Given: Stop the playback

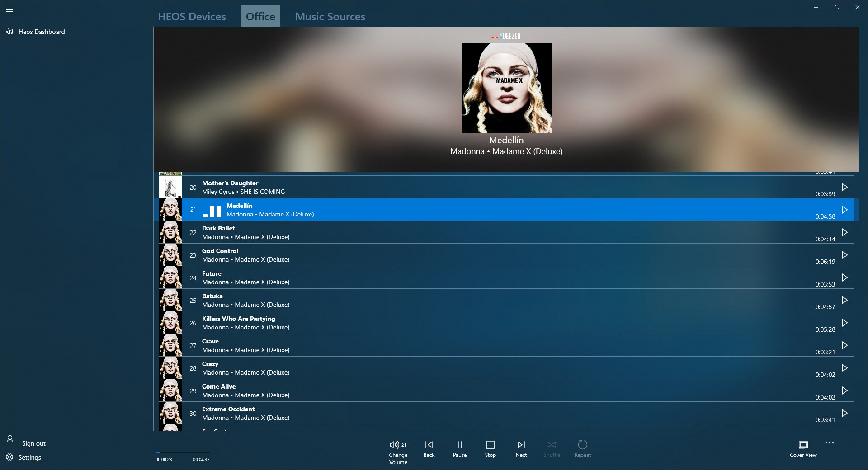Looking at the screenshot, I should pos(491,449).
